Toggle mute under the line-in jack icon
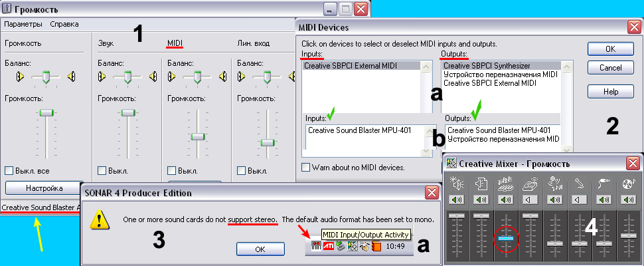Screen dimensions: 644x266 point(604,200)
